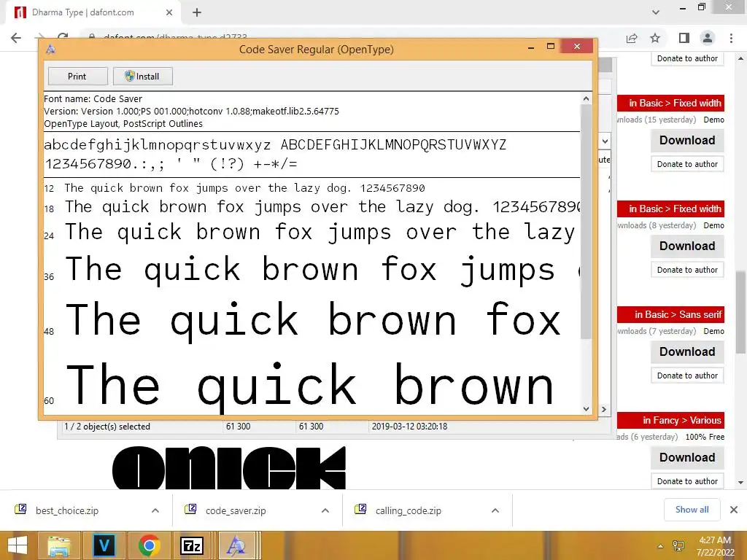Screen dimensions: 747x560
Task: Open clock showing 4:27 AM
Action: (715, 546)
